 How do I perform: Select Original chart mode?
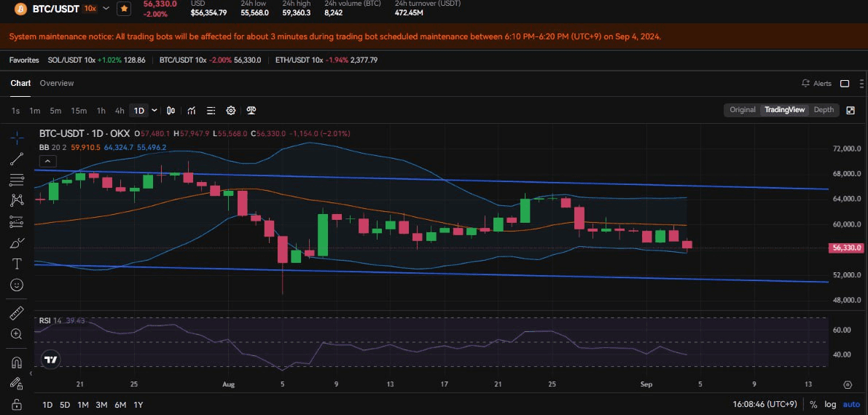pyautogui.click(x=743, y=109)
